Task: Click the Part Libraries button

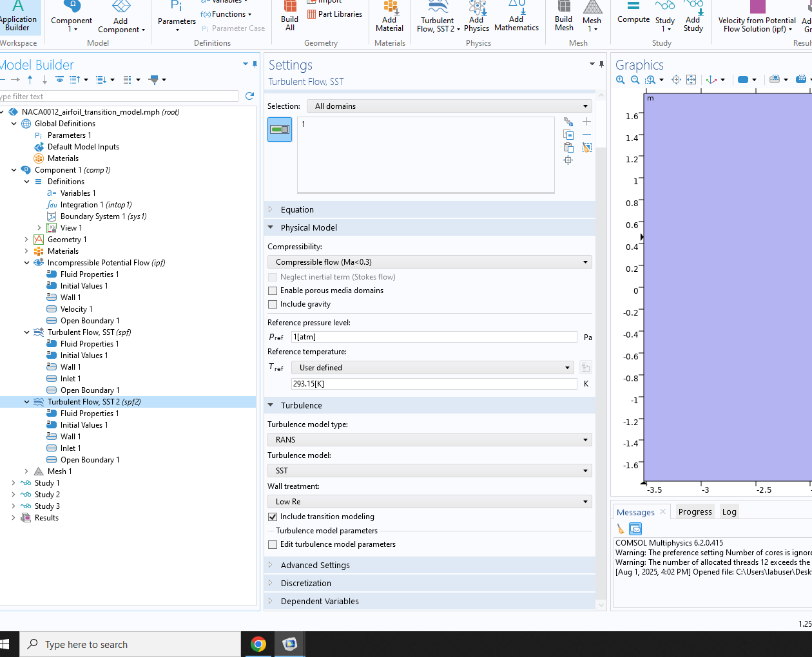Action: pos(335,14)
